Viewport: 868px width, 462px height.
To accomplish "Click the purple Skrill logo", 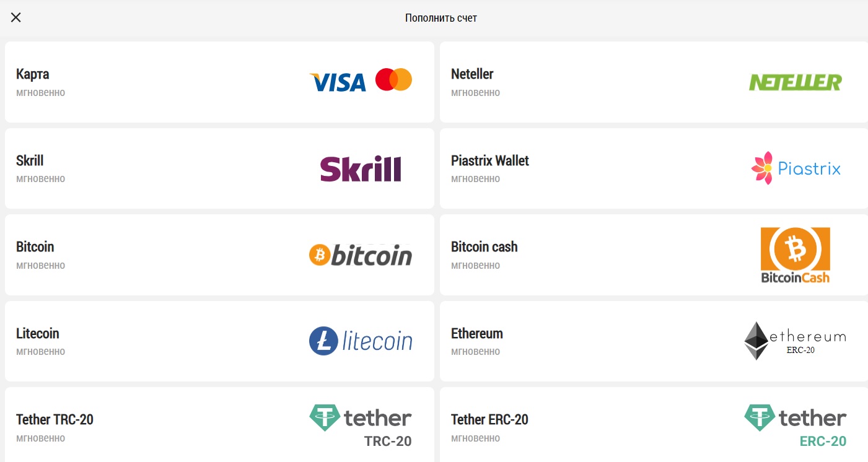I will [x=361, y=168].
